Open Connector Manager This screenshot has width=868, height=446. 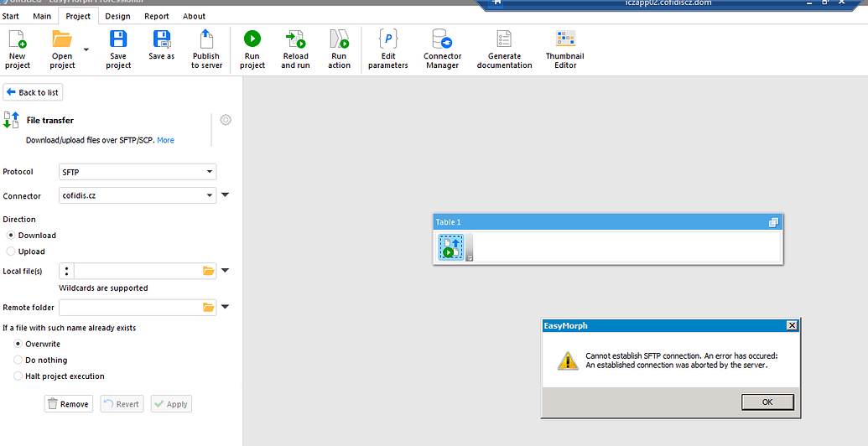(x=442, y=49)
